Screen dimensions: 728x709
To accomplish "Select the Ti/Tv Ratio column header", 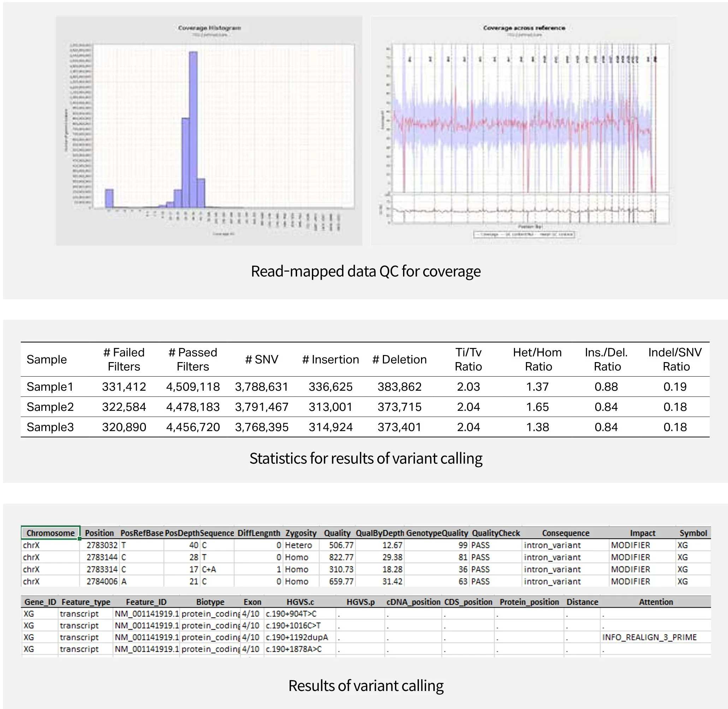I will [x=469, y=359].
